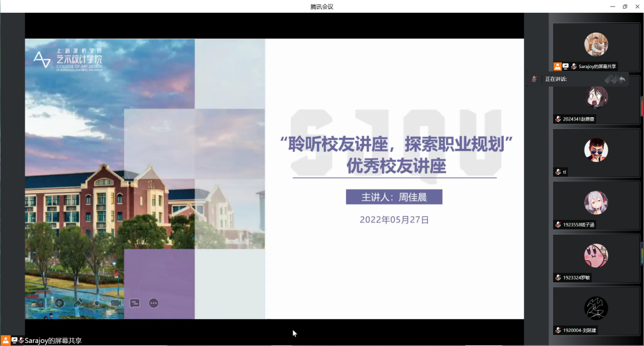Click muted mic icon next to 2024341赵赛萱

[x=558, y=119]
